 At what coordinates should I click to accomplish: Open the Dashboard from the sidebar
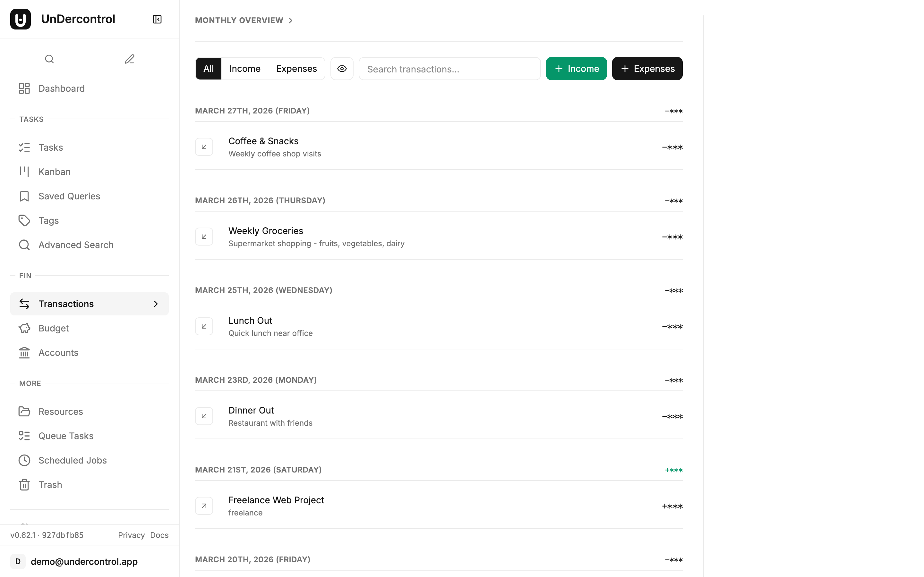tap(62, 88)
